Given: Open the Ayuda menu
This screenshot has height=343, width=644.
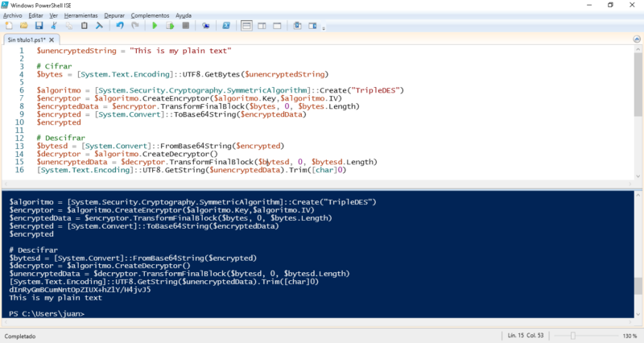Looking at the screenshot, I should [184, 15].
